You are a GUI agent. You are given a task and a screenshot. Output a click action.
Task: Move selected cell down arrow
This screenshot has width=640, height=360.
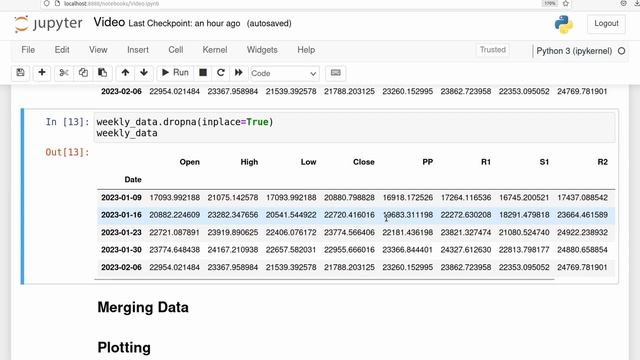click(144, 73)
